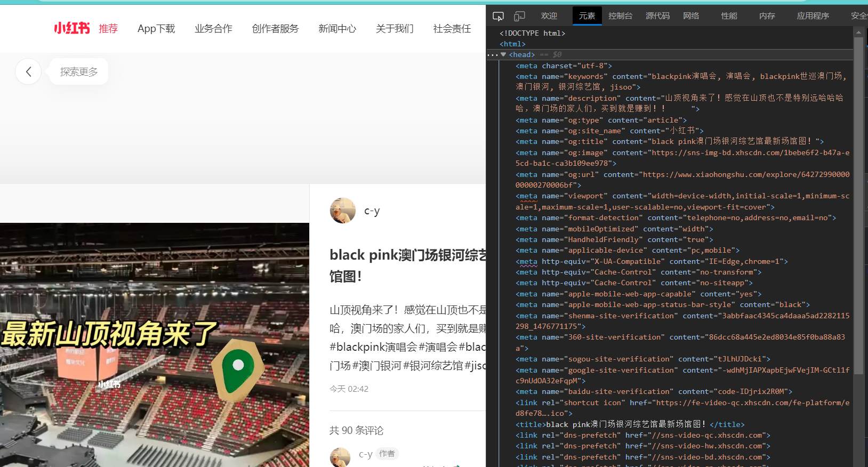Image resolution: width=868 pixels, height=467 pixels.
Task: Select the meta og:image node
Action: coord(682,158)
